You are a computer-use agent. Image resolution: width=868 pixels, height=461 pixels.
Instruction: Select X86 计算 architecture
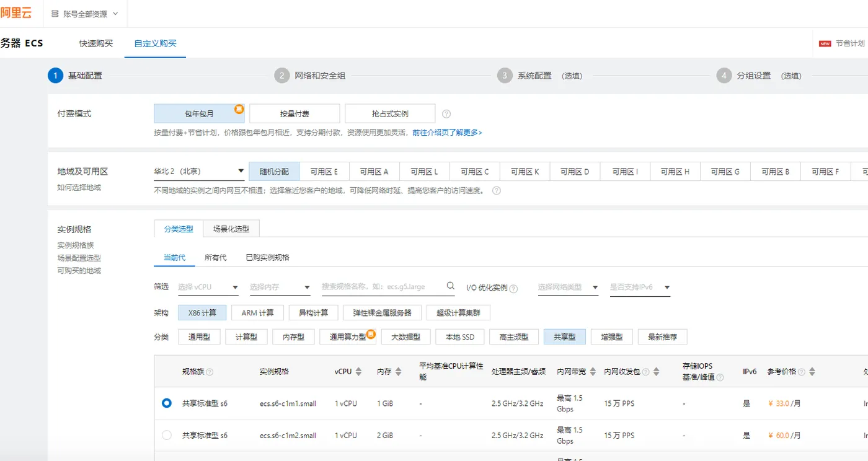tap(202, 313)
